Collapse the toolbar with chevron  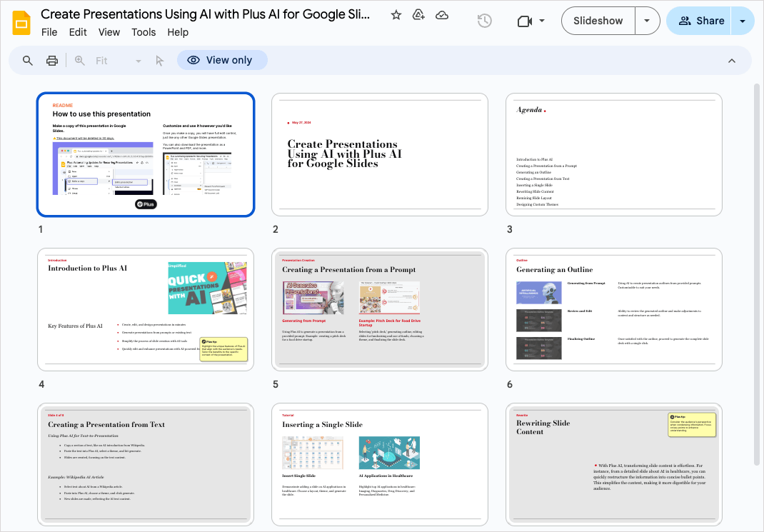click(x=731, y=61)
